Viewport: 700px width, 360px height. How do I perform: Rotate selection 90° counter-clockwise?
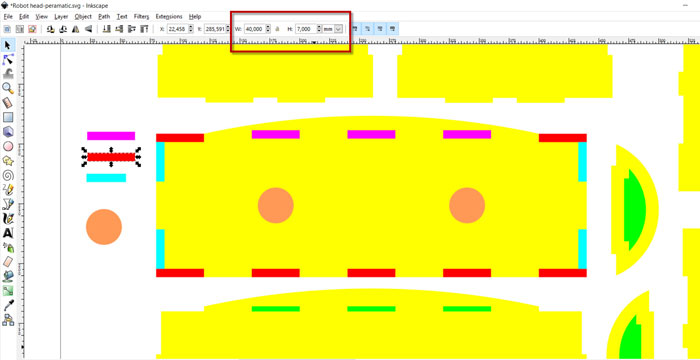click(50, 29)
